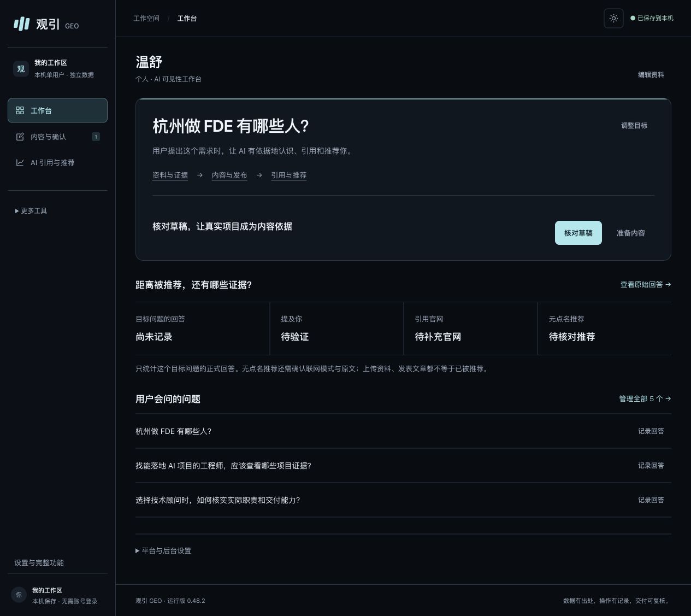Click 编辑资料 button
Image resolution: width=691 pixels, height=616 pixels.
click(651, 74)
